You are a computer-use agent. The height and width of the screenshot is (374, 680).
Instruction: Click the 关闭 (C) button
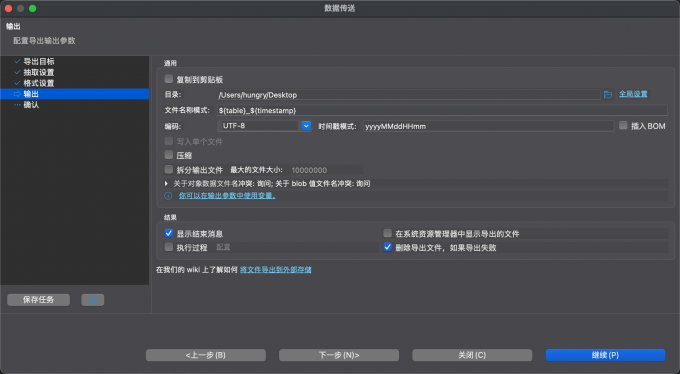click(472, 355)
